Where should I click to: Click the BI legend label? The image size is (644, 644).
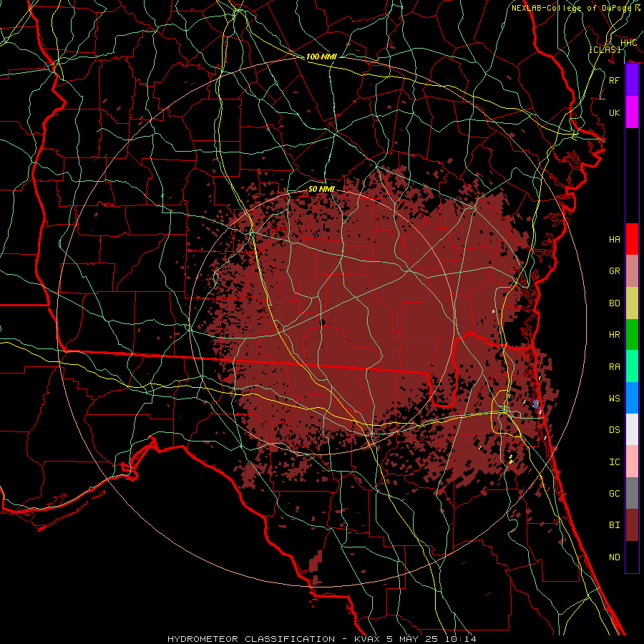(615, 525)
